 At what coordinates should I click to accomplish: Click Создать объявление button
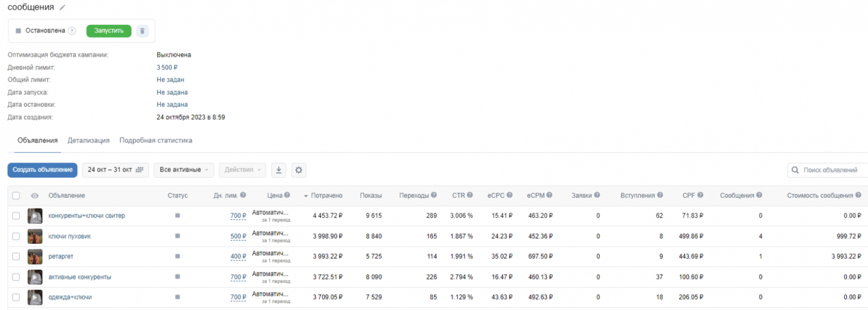pos(42,170)
